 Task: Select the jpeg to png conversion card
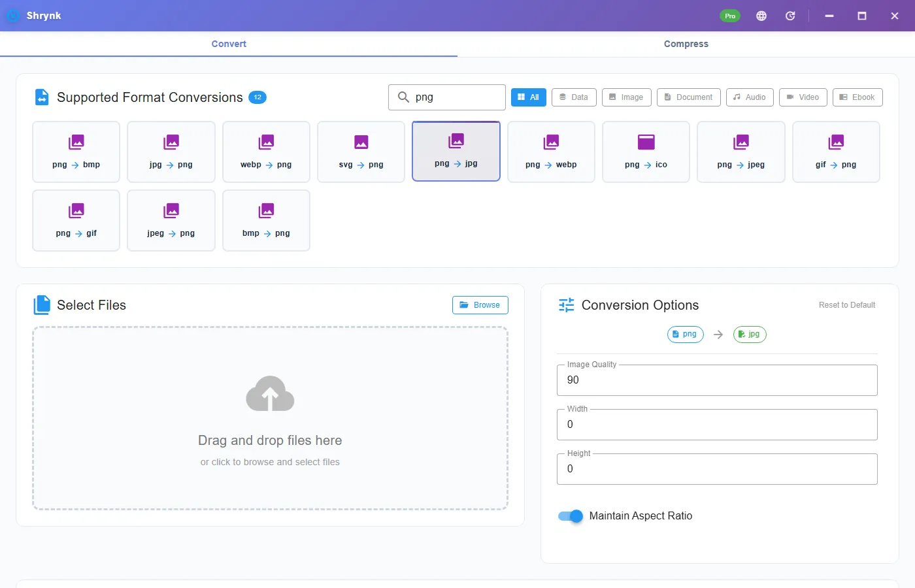pyautogui.click(x=171, y=220)
